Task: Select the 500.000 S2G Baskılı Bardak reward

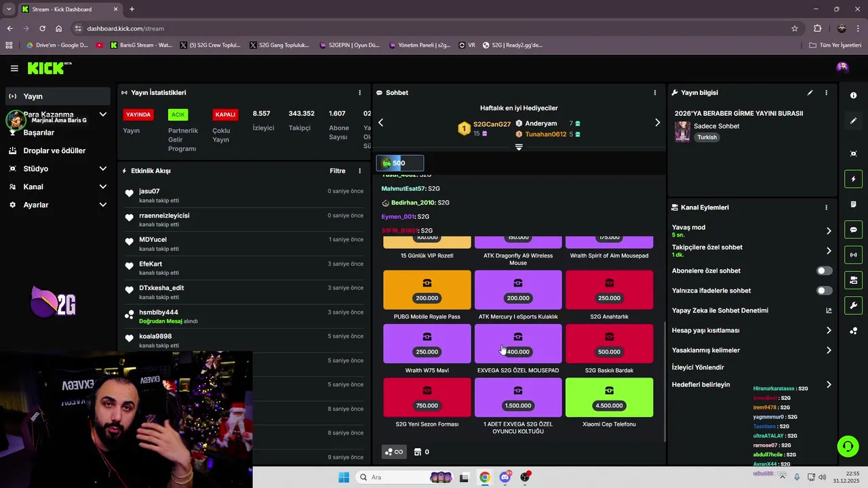Action: coord(609,344)
